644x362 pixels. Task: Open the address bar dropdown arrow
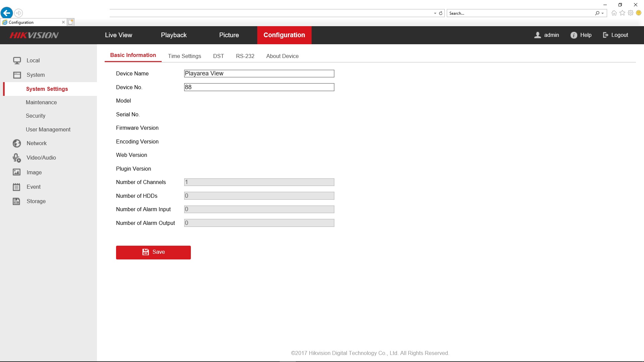tap(435, 13)
